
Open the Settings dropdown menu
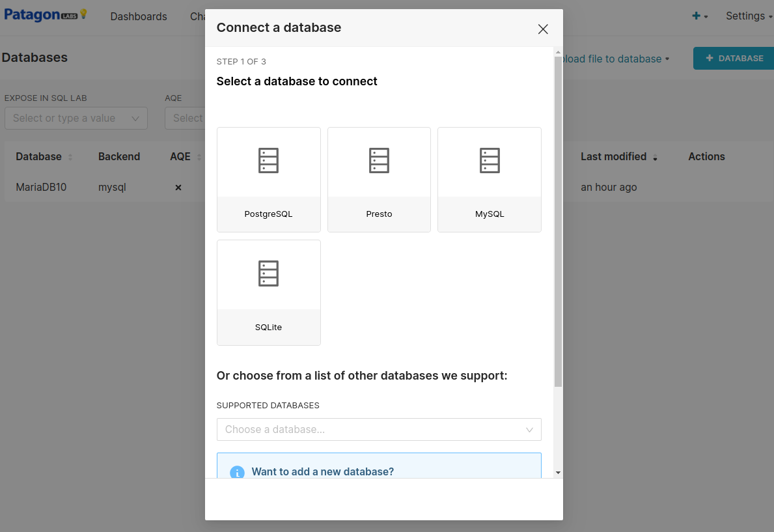[748, 16]
